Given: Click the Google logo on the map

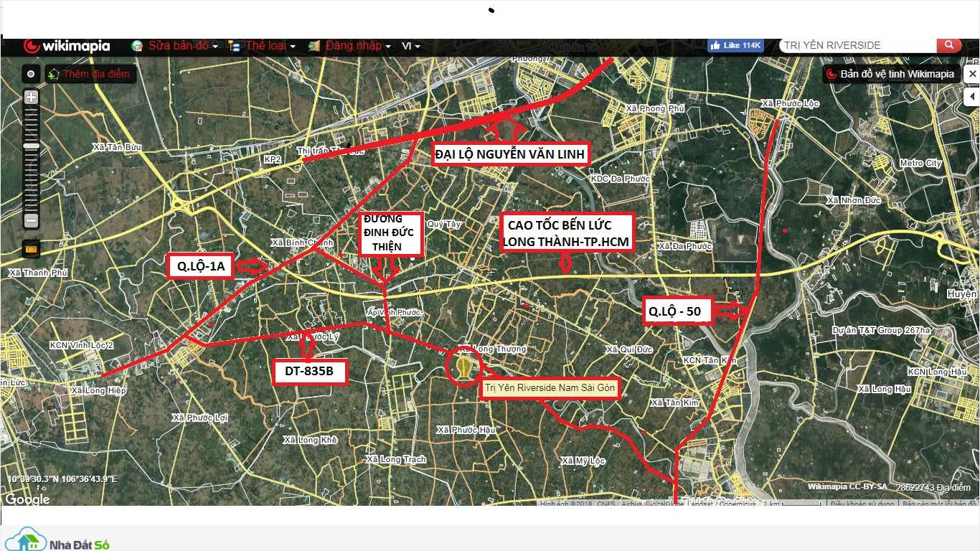Looking at the screenshot, I should click(x=28, y=499).
